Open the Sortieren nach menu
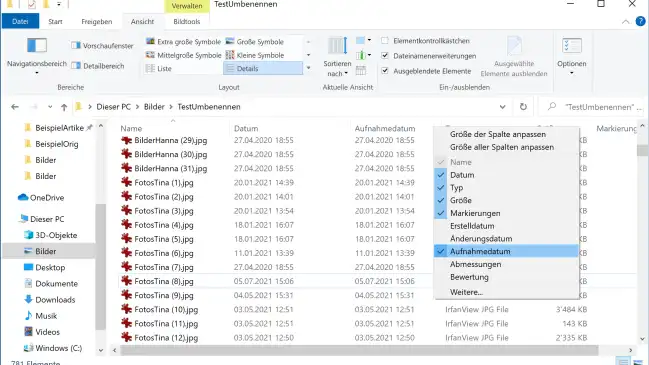Image resolution: width=649 pixels, height=365 pixels. click(x=337, y=57)
